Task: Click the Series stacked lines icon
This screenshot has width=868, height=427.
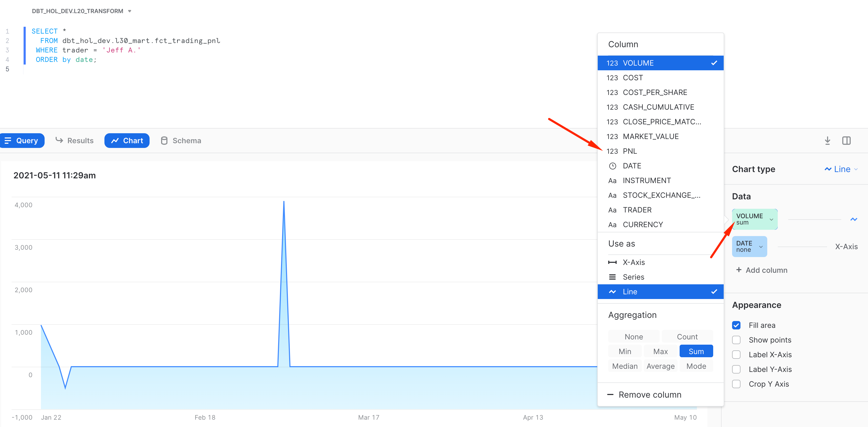Action: point(612,277)
